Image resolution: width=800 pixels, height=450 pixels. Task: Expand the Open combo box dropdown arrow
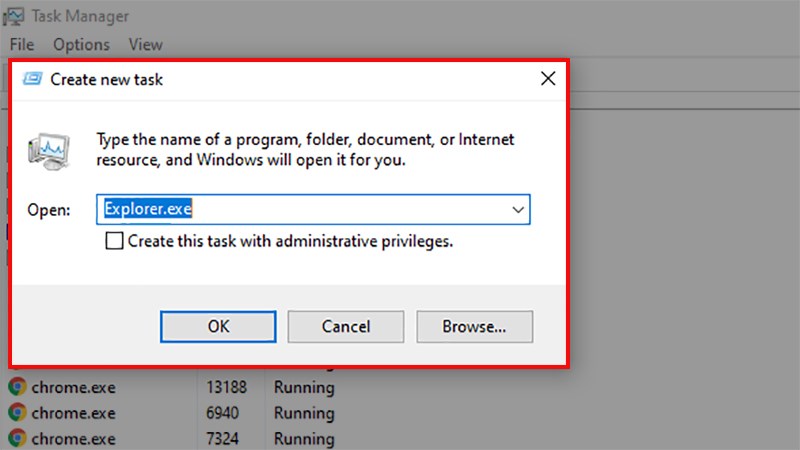[518, 210]
